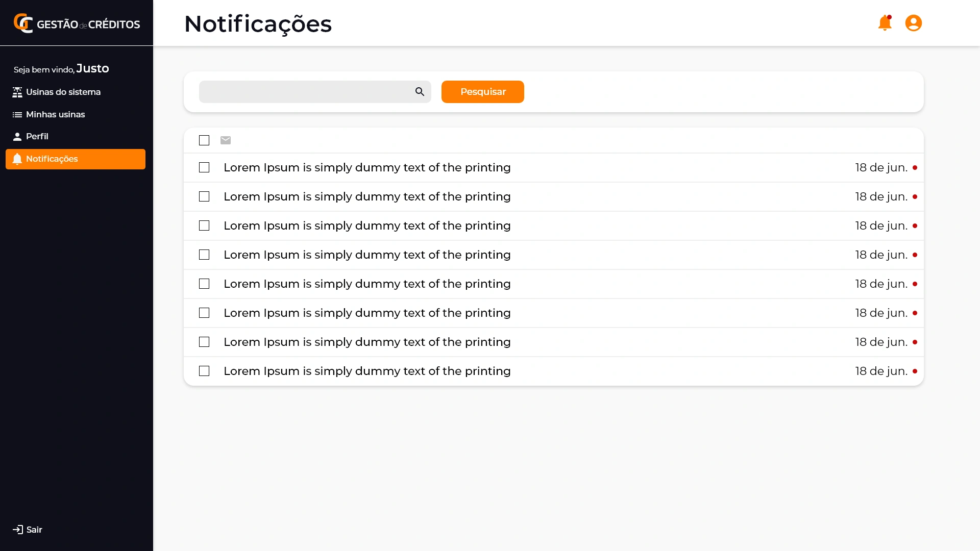Click the notification bell icon in header

pos(885,23)
